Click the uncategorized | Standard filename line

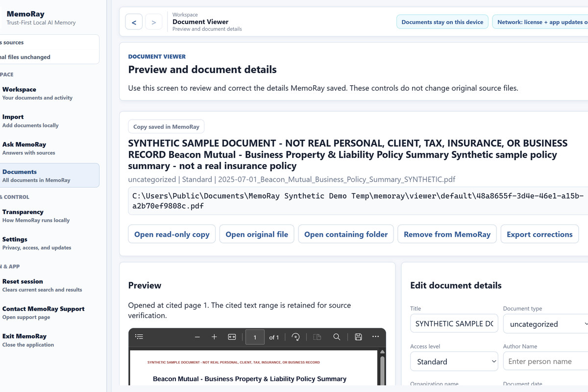tap(292, 179)
